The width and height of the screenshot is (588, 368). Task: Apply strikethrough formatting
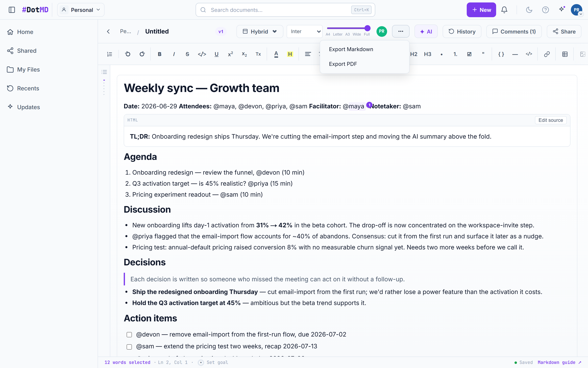[187, 54]
